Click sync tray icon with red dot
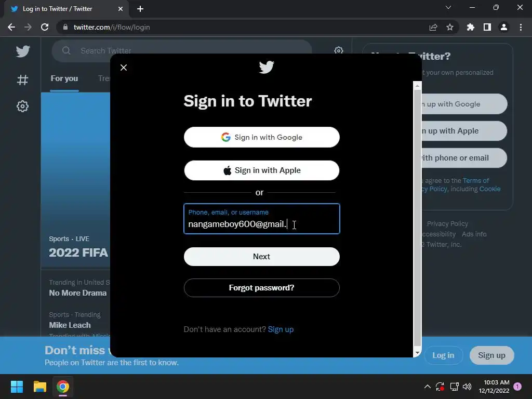Screen dimensions: 532x399 click(x=440, y=387)
